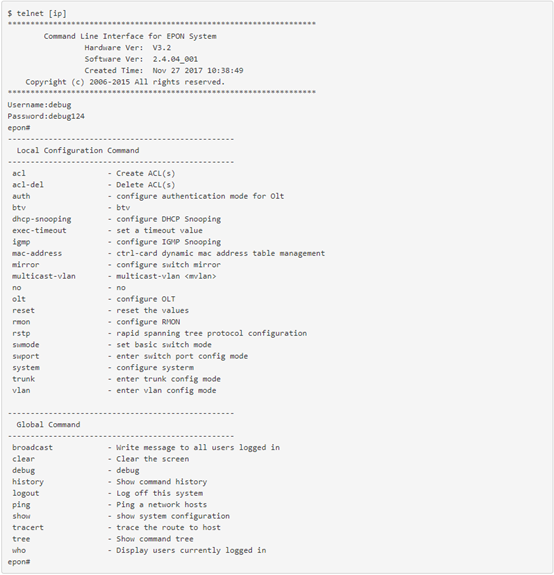Screen dimensions: 554x575
Task: Click the final epon# prompt at bottom
Action: click(x=19, y=562)
